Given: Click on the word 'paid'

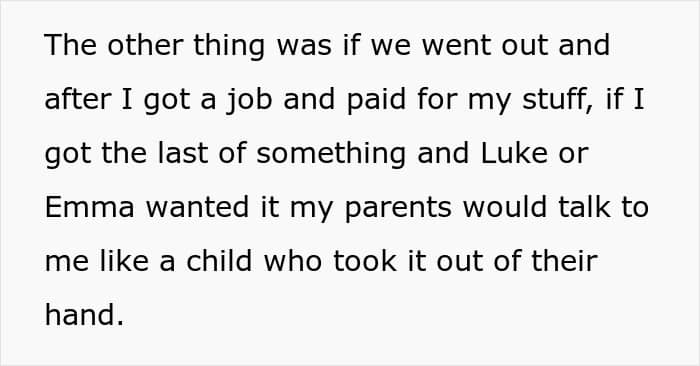Looking at the screenshot, I should 376,100.
